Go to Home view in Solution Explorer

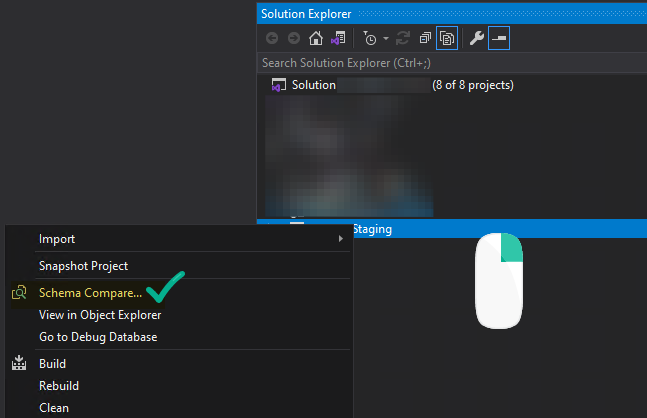pos(316,38)
